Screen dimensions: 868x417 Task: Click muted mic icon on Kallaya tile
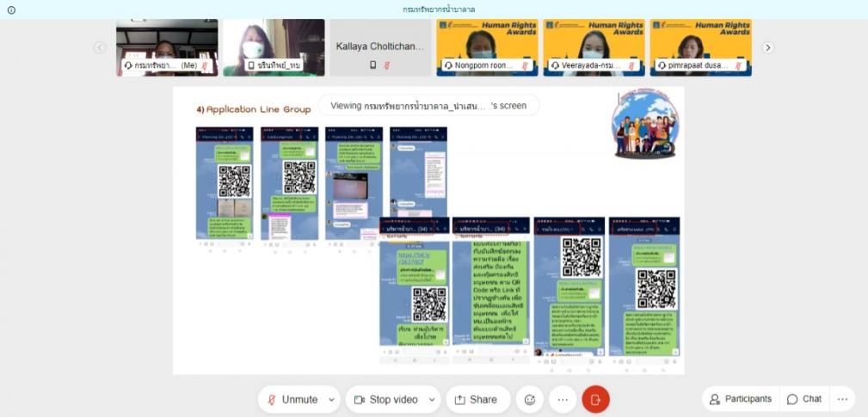click(387, 65)
